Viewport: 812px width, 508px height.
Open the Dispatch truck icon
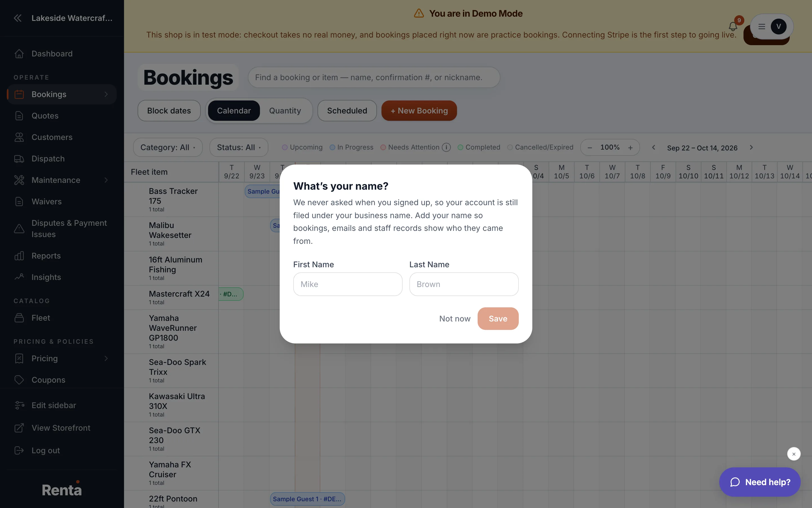coord(19,159)
